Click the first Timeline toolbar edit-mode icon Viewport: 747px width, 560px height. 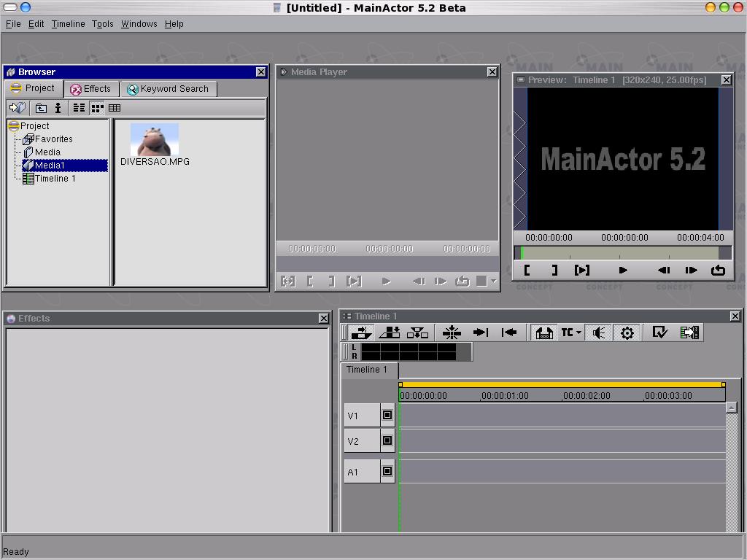pyautogui.click(x=362, y=332)
